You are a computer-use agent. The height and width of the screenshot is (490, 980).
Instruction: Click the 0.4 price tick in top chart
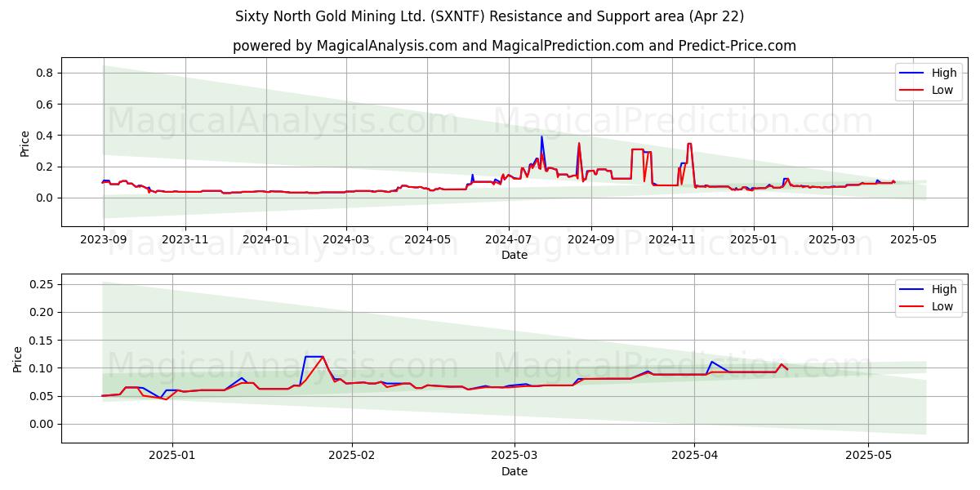pyautogui.click(x=46, y=135)
